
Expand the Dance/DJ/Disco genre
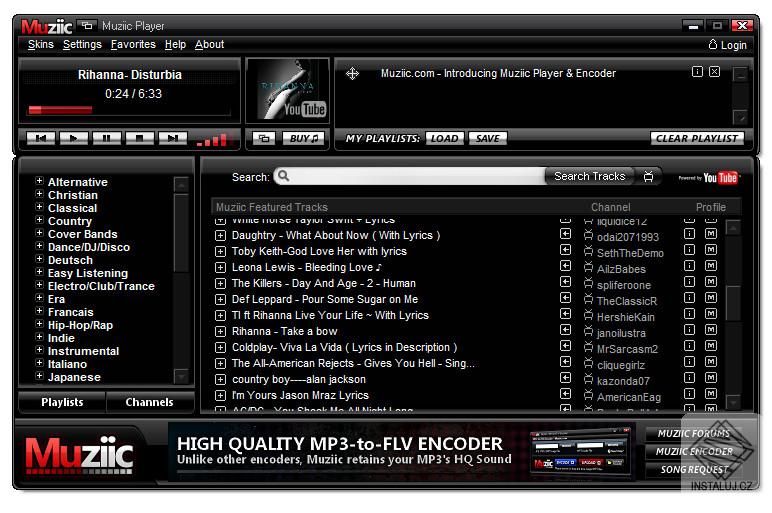click(x=39, y=246)
